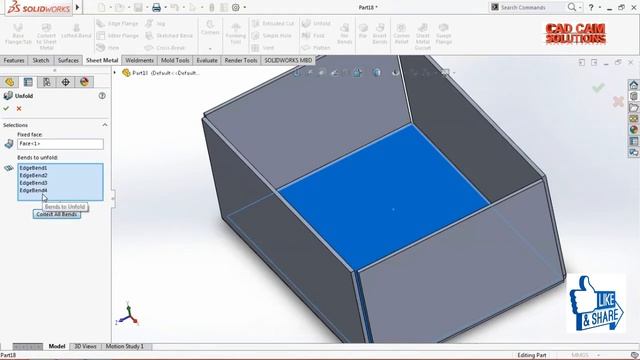This screenshot has width=640, height=360.
Task: Switch to the Evaluate tab
Action: click(x=207, y=60)
